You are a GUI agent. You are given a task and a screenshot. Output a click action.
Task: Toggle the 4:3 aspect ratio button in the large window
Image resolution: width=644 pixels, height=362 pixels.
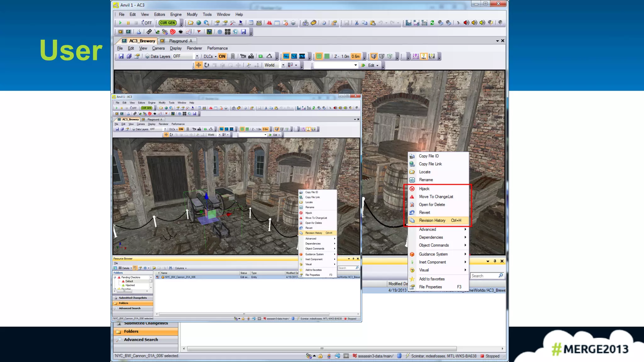[294, 56]
